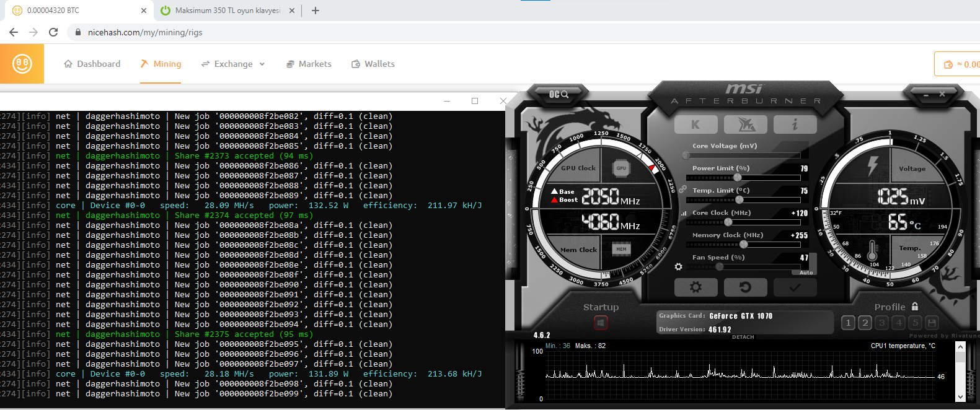
Task: Open the Markets page
Action: (309, 64)
